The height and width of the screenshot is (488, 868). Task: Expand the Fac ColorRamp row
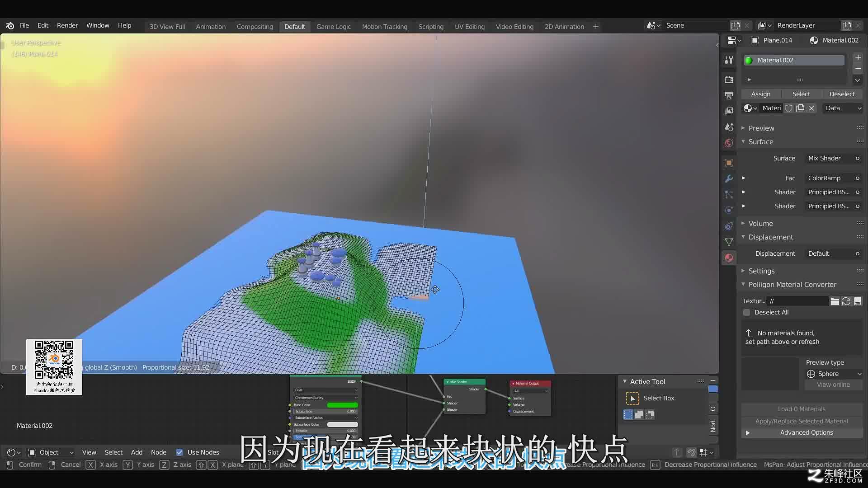coord(743,178)
